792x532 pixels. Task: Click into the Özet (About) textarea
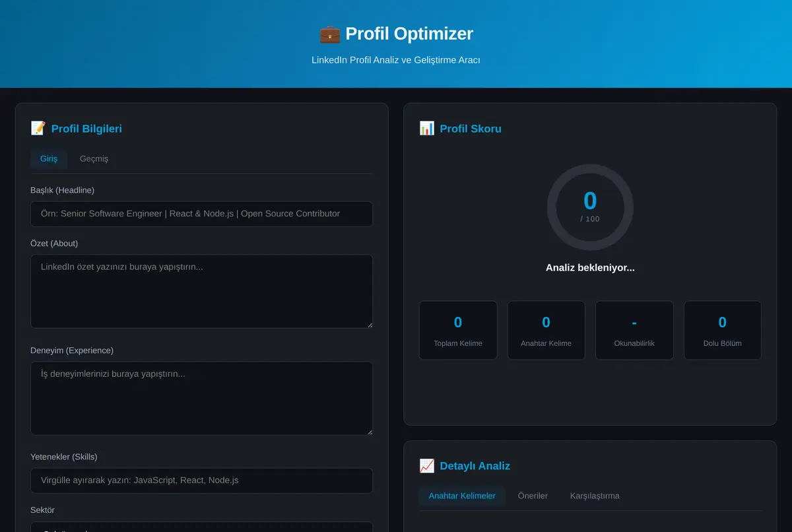(201, 291)
